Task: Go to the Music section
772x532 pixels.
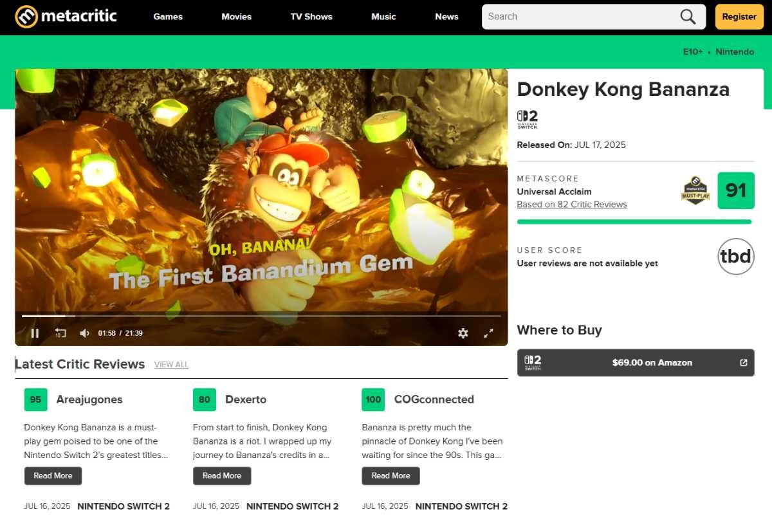Action: coord(383,17)
